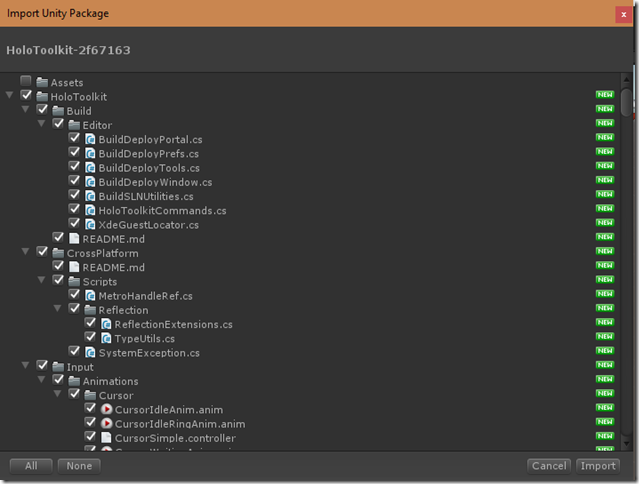Collapse the CrossPlatform folder arrow
The image size is (639, 484).
26,252
